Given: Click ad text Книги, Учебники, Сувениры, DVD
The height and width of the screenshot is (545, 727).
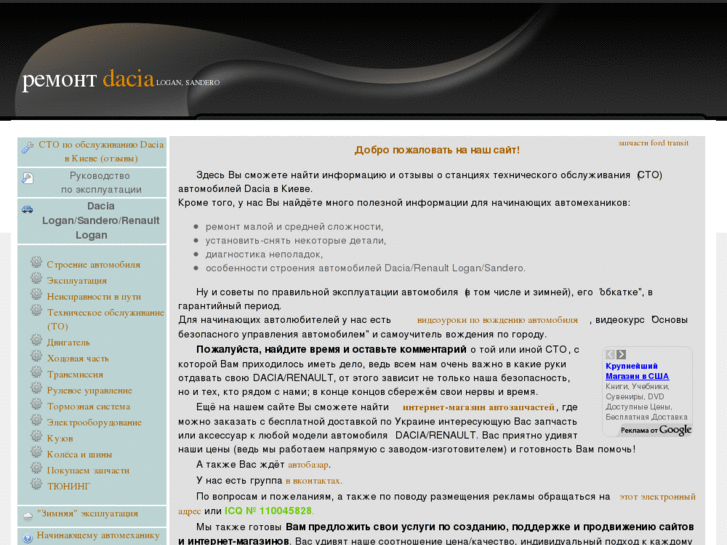Looking at the screenshot, I should pyautogui.click(x=637, y=391).
